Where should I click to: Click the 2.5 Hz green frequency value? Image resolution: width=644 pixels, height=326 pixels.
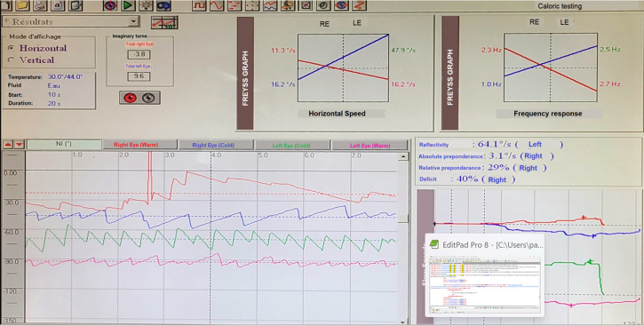[610, 49]
